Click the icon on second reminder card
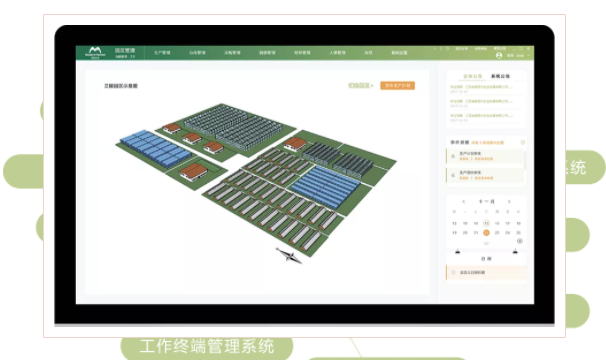 453,176
